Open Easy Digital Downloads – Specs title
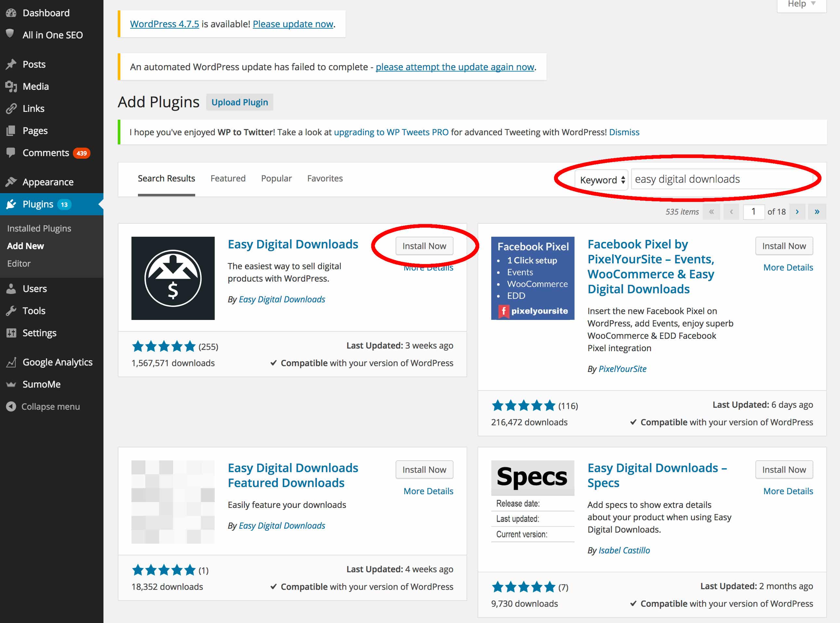 pos(657,475)
